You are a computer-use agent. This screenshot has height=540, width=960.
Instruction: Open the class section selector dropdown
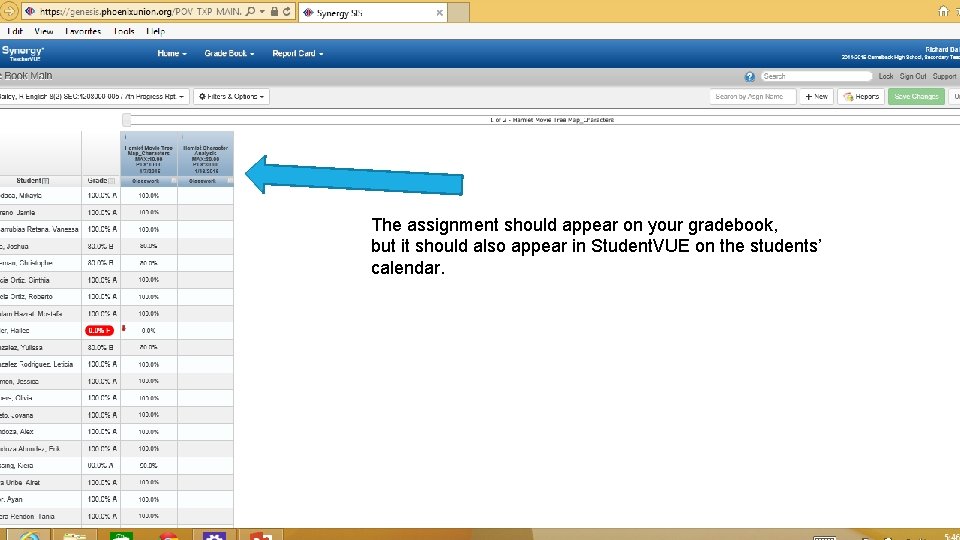pos(93,97)
